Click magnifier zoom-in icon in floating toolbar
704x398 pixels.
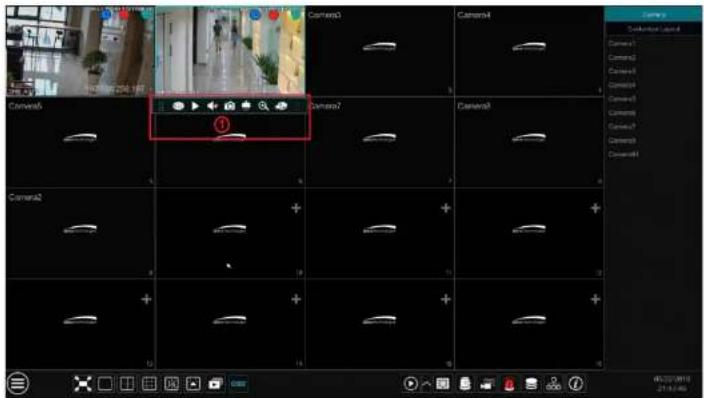click(264, 106)
